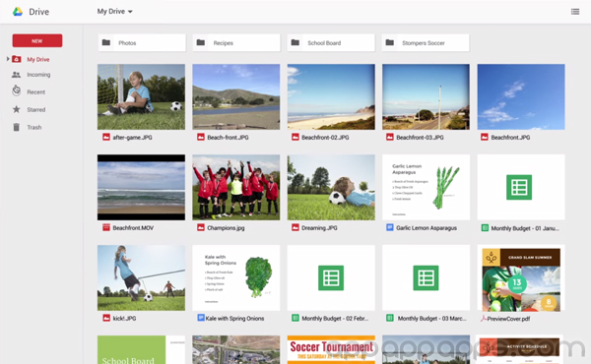Open Recent via clock icon
591x364 pixels.
point(16,91)
